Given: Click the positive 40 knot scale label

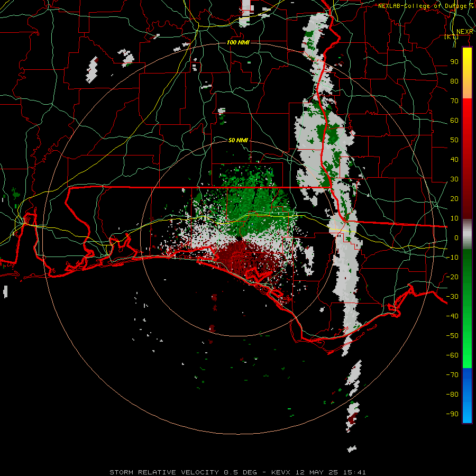Looking at the screenshot, I should [454, 159].
